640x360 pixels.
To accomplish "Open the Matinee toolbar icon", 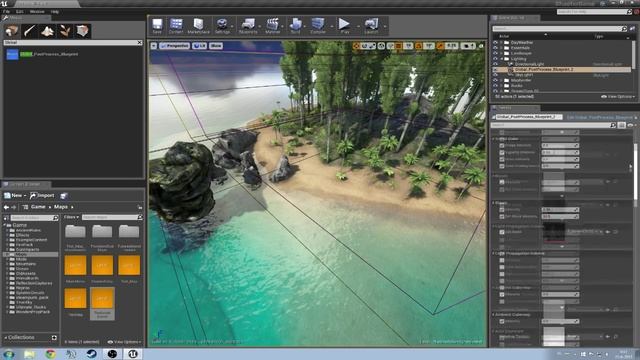I will point(273,26).
